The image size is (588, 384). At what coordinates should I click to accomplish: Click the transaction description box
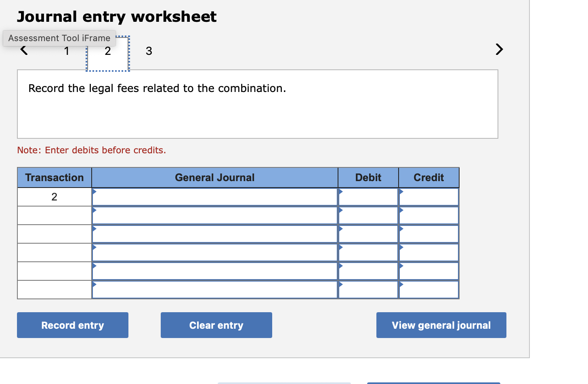(x=258, y=104)
